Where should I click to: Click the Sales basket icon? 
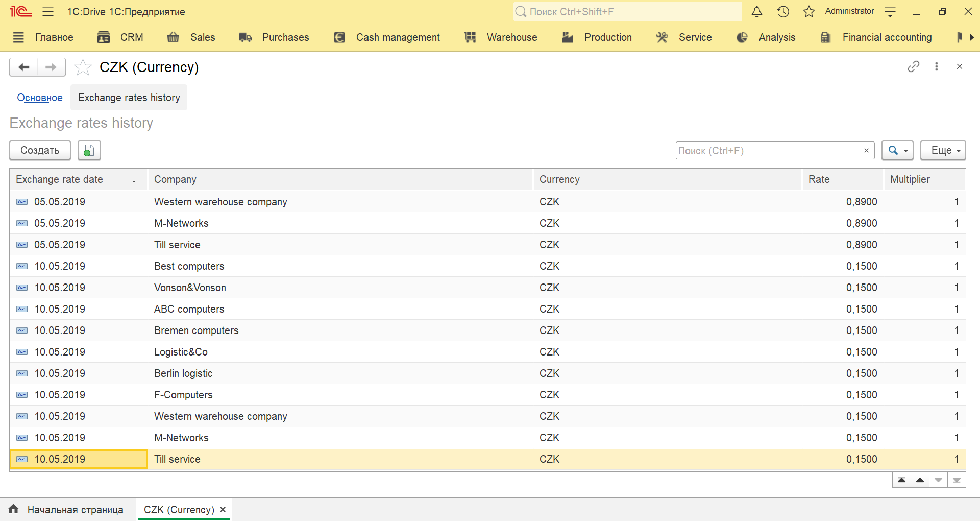pyautogui.click(x=174, y=37)
